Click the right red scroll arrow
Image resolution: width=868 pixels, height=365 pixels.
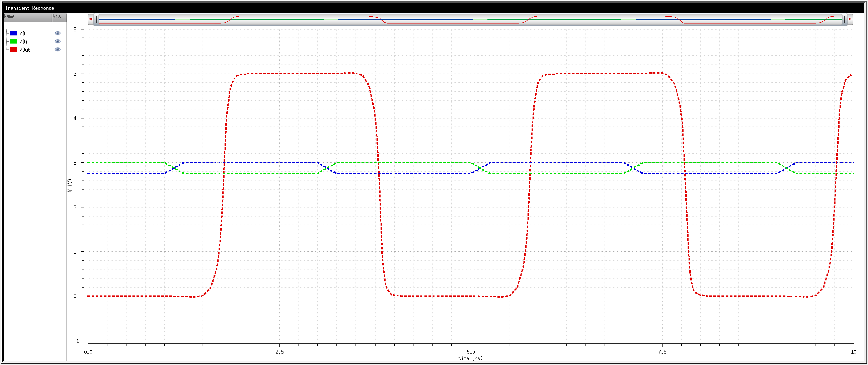(x=850, y=19)
